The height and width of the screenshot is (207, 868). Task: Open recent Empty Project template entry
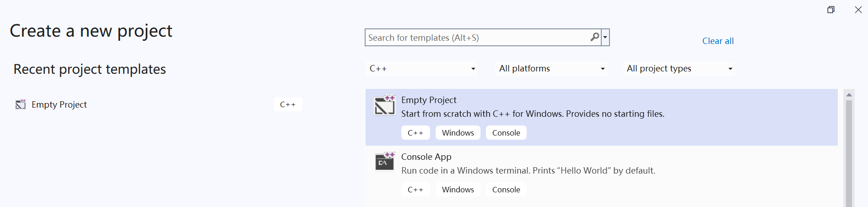point(59,104)
